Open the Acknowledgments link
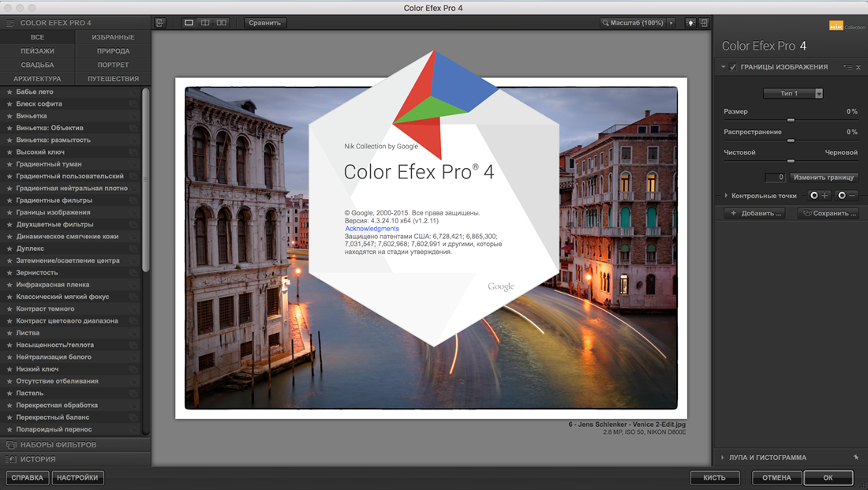868x490 pixels. pyautogui.click(x=372, y=229)
